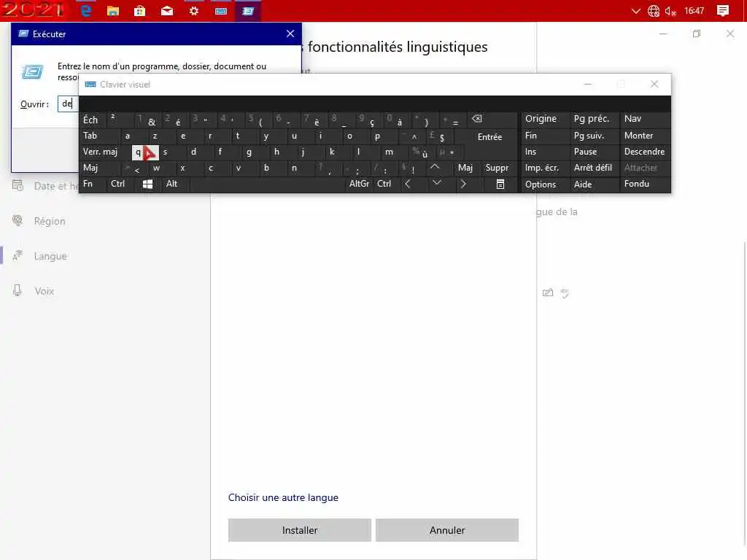Screen dimensions: 747x560
Task: Click the context menu key on keyboard
Action: point(500,184)
